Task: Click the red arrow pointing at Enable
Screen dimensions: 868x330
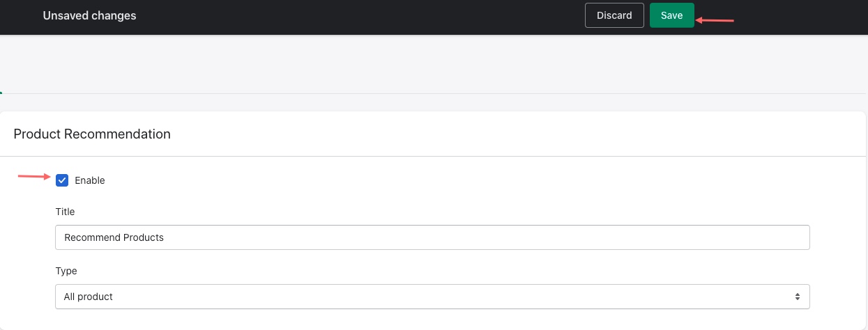Action: [x=34, y=177]
